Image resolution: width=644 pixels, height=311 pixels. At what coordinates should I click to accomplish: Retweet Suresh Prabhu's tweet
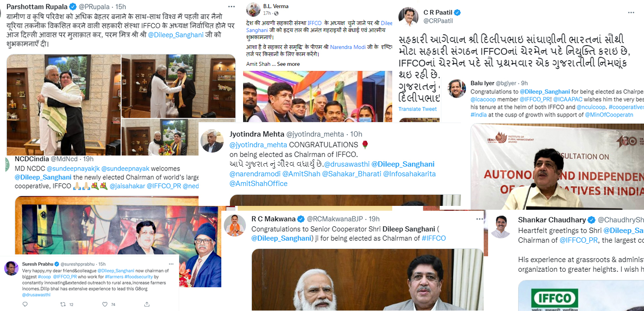tap(63, 304)
